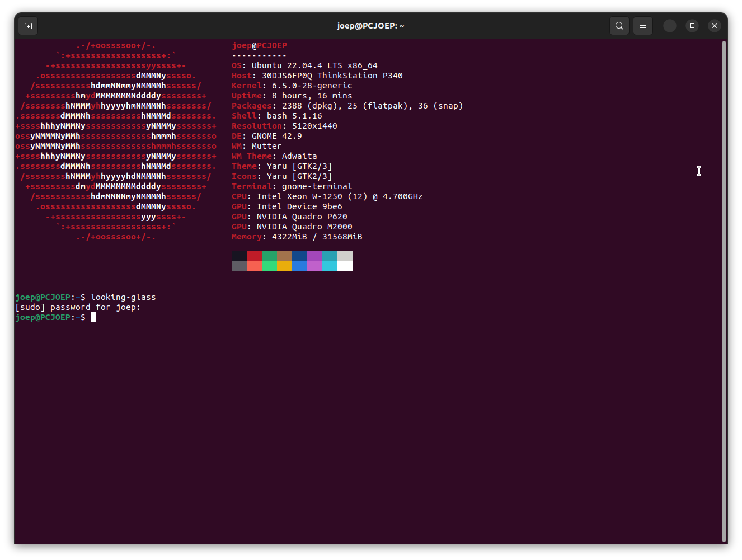Click the bottom prompt with the cursor

(x=55, y=317)
